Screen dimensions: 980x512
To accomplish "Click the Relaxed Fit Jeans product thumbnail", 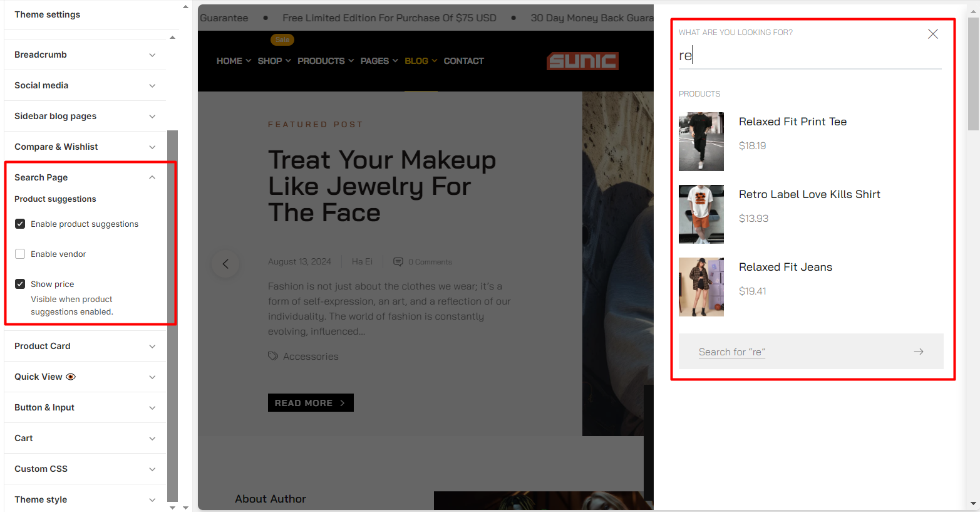I will pos(701,287).
